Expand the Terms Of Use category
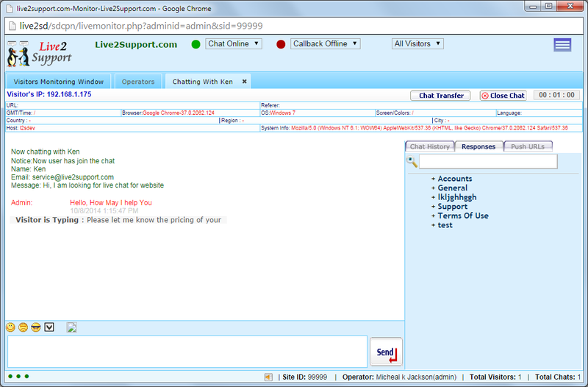The height and width of the screenshot is (387, 588). tap(460, 216)
